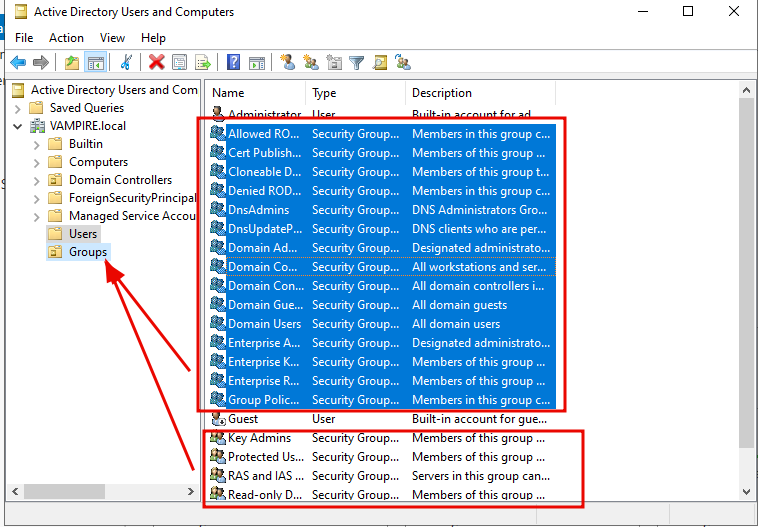
Task: Open Properties toolbar icon
Action: point(180,62)
